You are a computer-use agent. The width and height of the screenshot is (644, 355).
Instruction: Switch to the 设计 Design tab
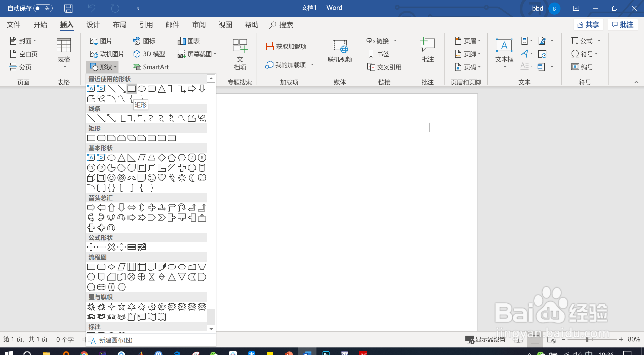pos(93,25)
